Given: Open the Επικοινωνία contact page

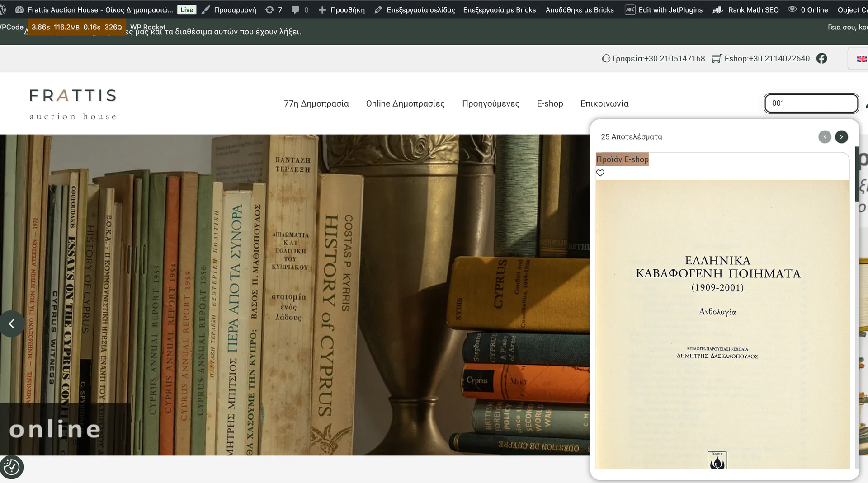Looking at the screenshot, I should click(604, 103).
